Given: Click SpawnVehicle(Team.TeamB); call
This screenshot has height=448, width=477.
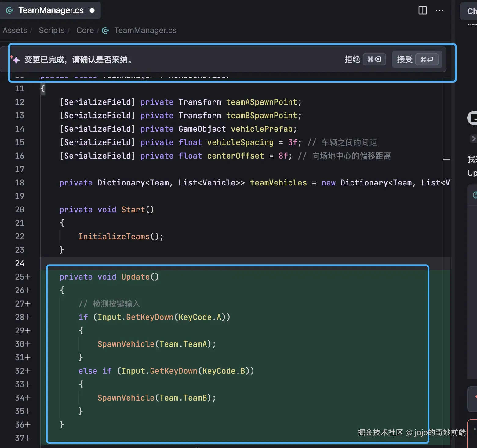Looking at the screenshot, I should click(x=157, y=398).
